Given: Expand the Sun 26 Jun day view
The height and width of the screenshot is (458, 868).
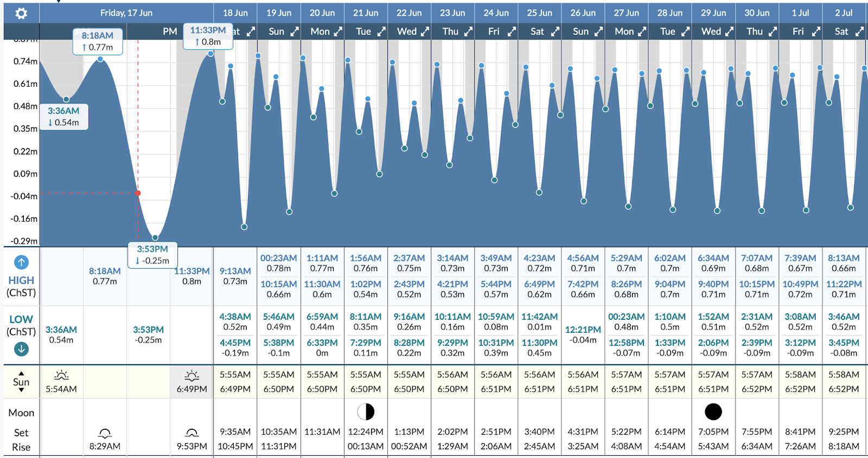Looking at the screenshot, I should [598, 31].
